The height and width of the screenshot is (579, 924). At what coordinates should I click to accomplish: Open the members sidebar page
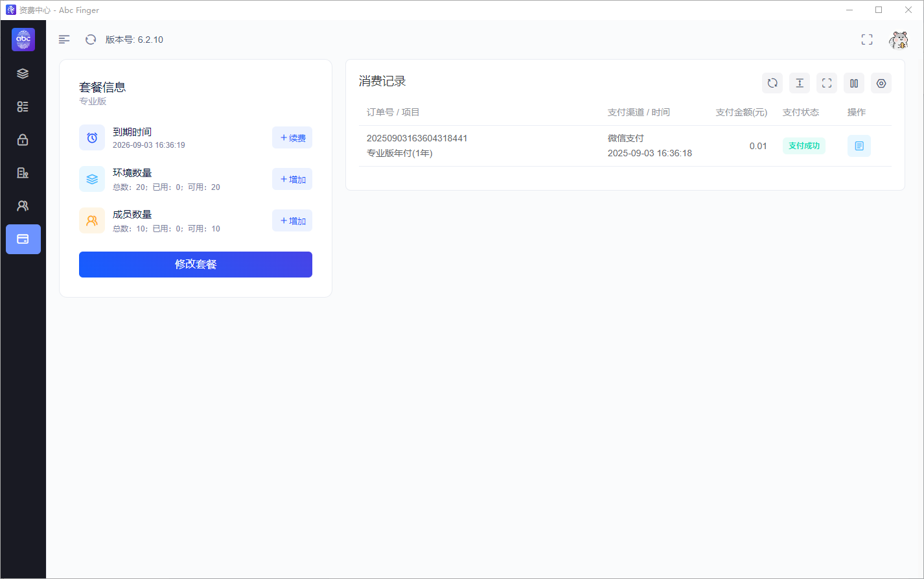coord(23,206)
